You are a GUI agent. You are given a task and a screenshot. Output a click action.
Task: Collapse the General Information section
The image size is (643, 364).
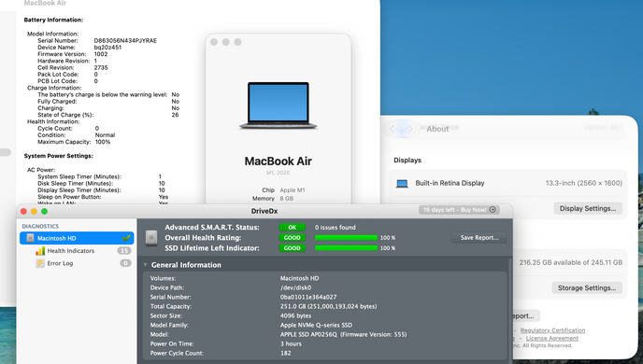point(145,265)
